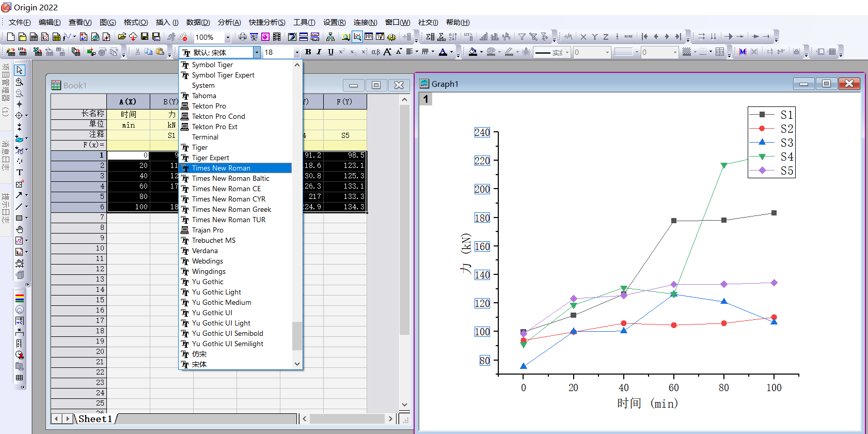Image resolution: width=868 pixels, height=434 pixels.
Task: Click the font list scroll-down arrow
Action: [297, 364]
